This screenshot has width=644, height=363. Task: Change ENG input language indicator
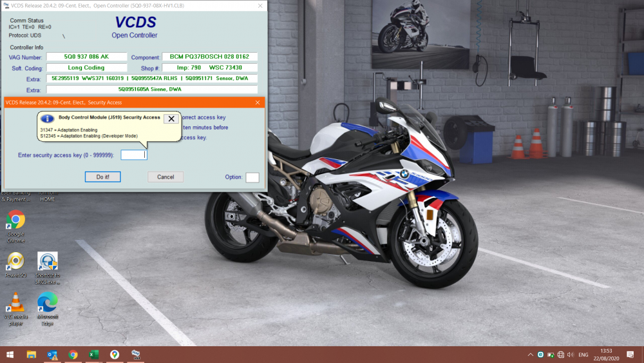tap(583, 355)
